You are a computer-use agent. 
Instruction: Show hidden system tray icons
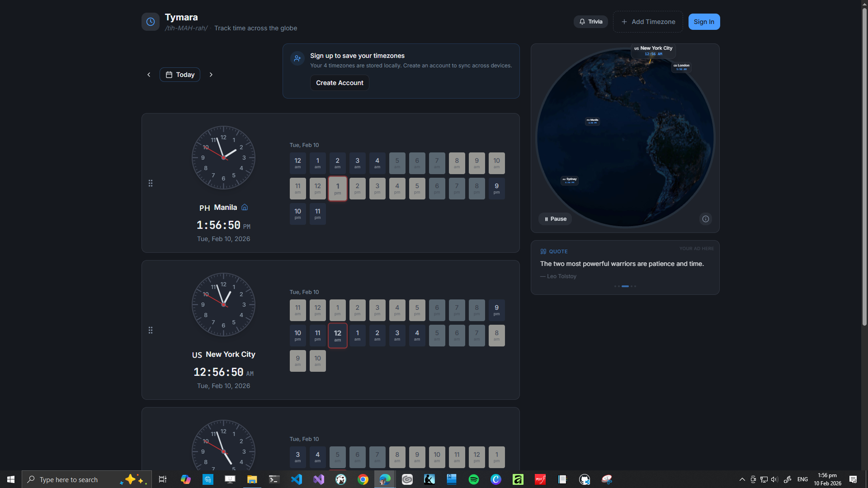click(742, 479)
